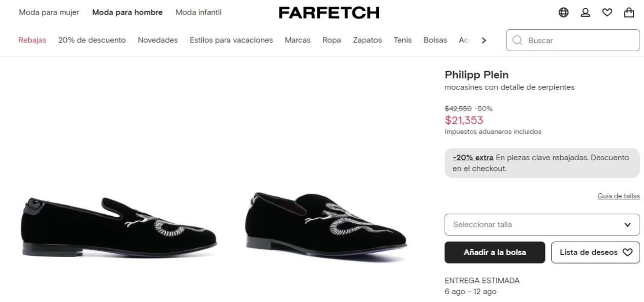Switch to Moda para mujer
The width and height of the screenshot is (644, 302).
click(x=49, y=13)
